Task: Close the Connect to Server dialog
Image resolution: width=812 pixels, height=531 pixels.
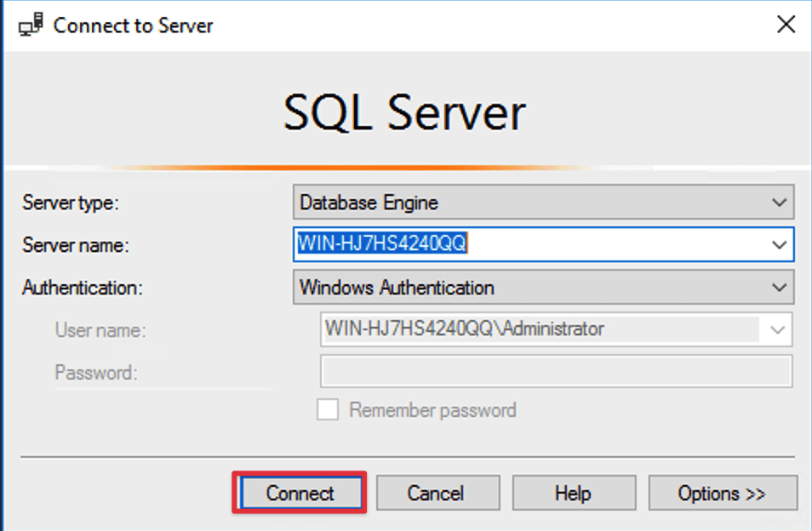Action: 786,25
